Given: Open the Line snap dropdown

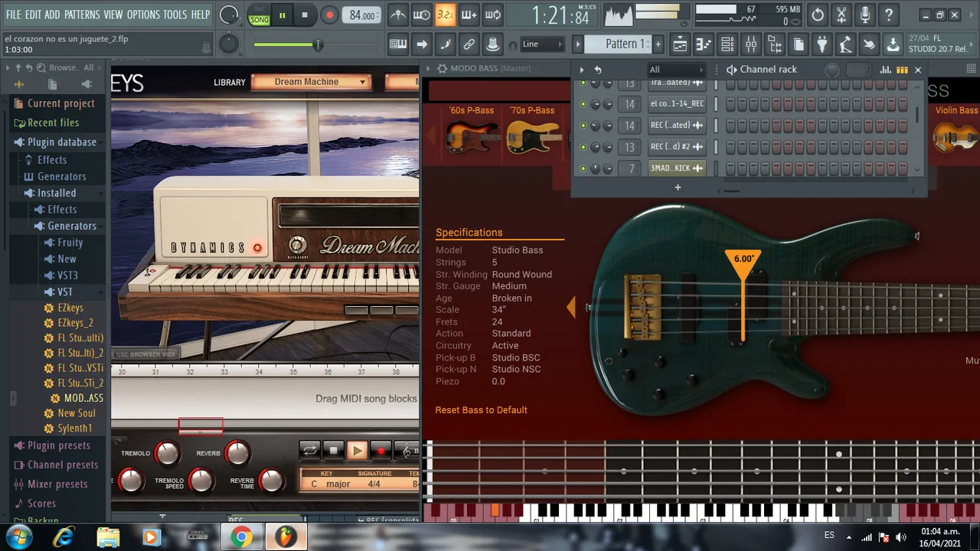Looking at the screenshot, I should pos(543,44).
